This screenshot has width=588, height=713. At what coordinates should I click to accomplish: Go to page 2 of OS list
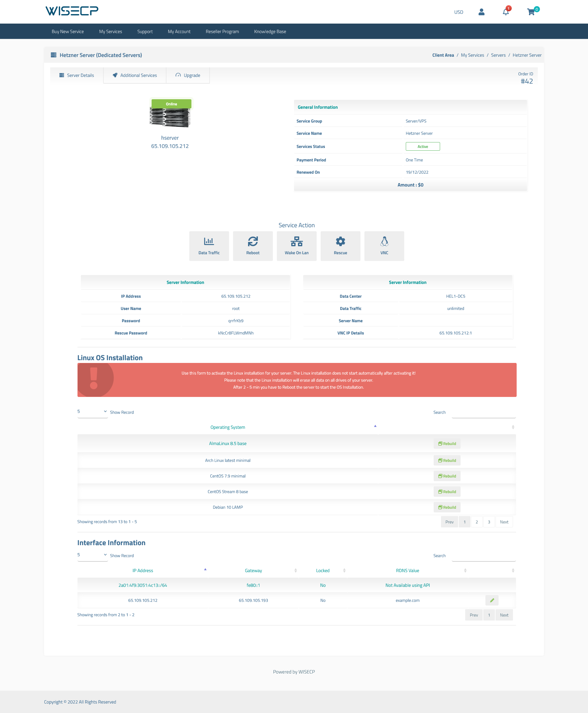tap(477, 522)
